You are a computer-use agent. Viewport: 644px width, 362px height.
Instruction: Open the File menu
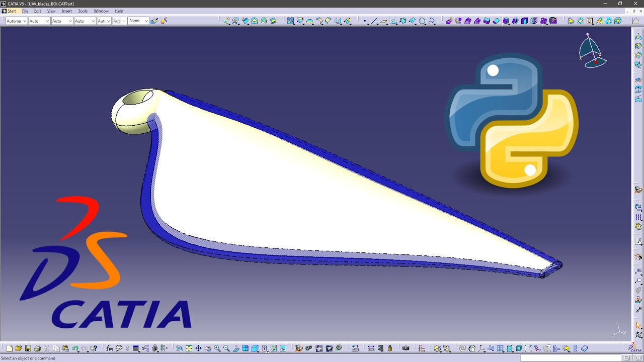click(x=25, y=11)
